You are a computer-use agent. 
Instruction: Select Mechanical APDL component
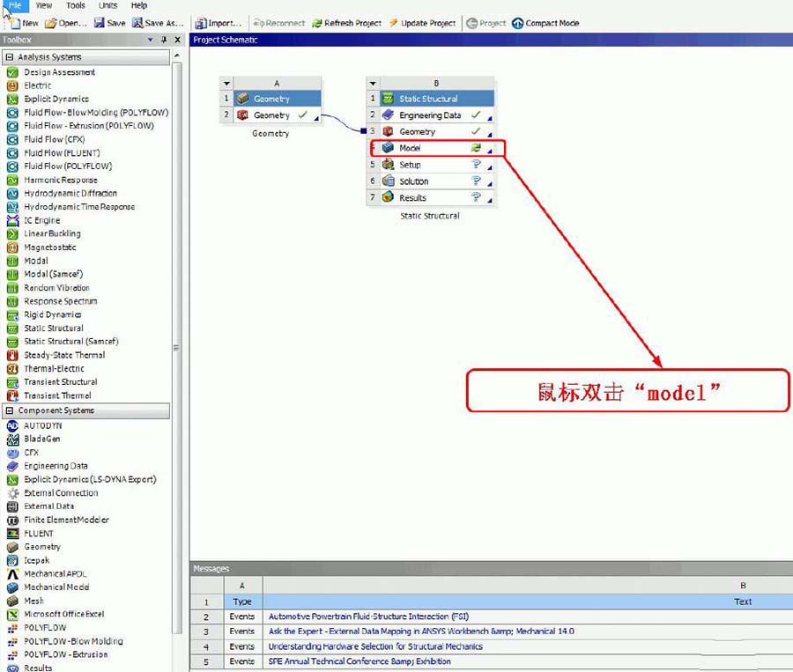tap(56, 574)
